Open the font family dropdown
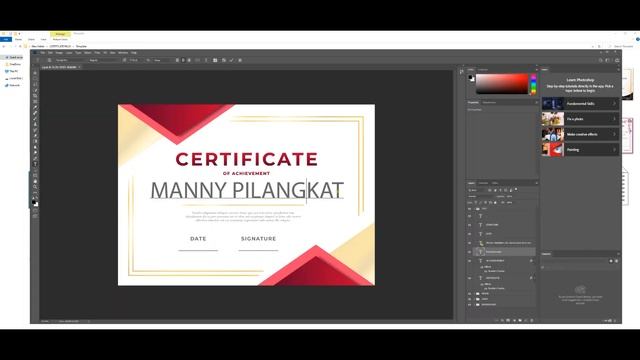Screen dimensions: 640x360 [71, 60]
